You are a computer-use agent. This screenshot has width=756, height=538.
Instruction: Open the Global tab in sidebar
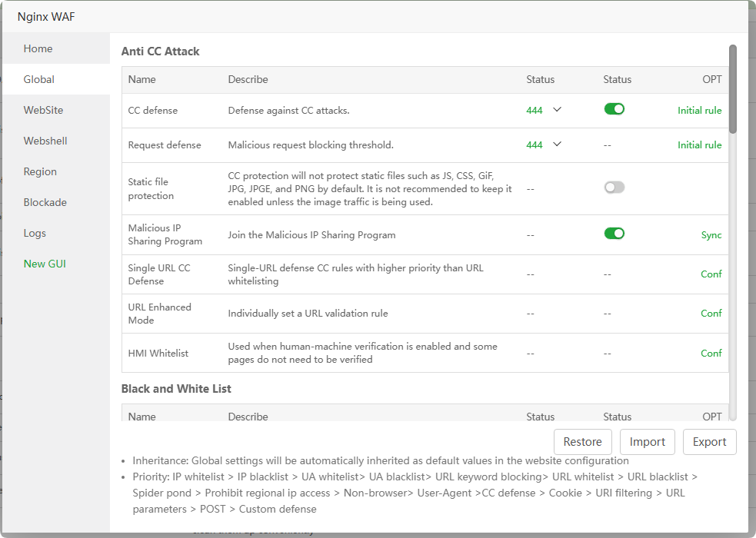[x=39, y=79]
